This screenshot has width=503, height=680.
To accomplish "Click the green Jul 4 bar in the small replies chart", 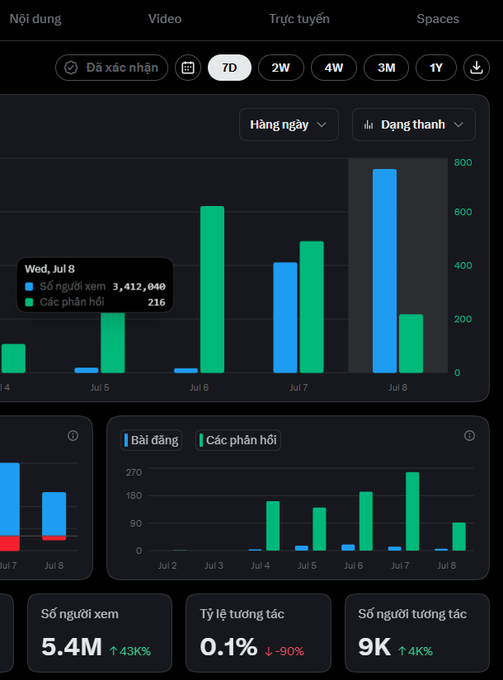I will [x=273, y=526].
